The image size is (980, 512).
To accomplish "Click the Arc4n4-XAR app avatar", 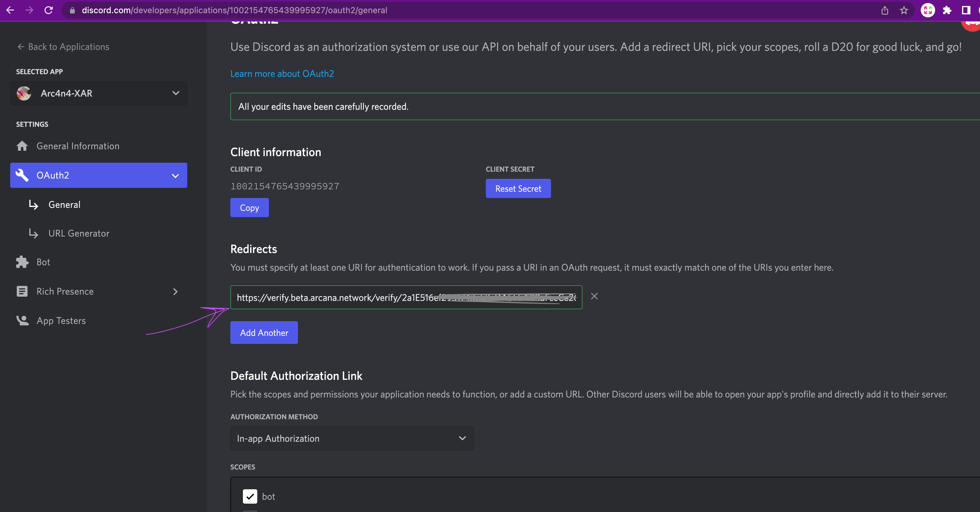I will point(24,93).
